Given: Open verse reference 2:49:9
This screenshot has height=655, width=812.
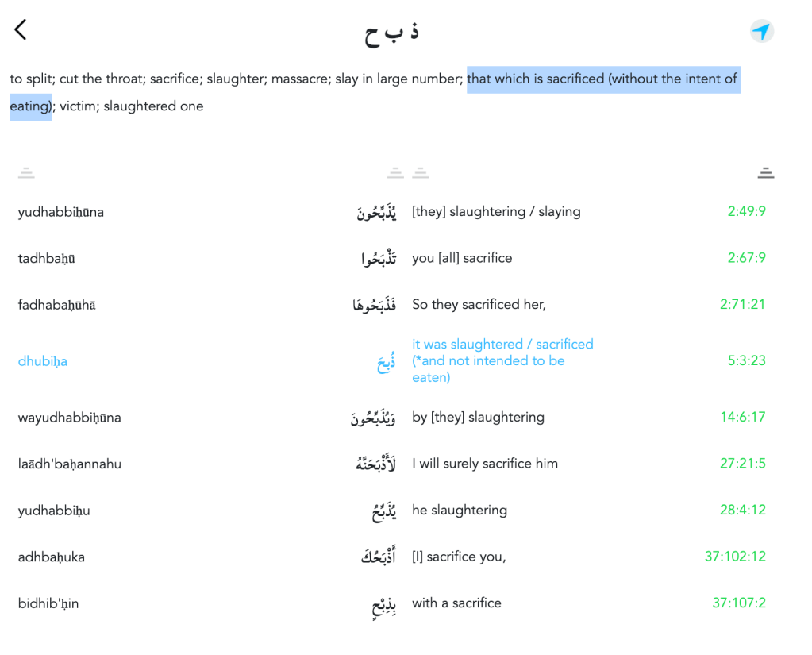Looking at the screenshot, I should pos(746,212).
